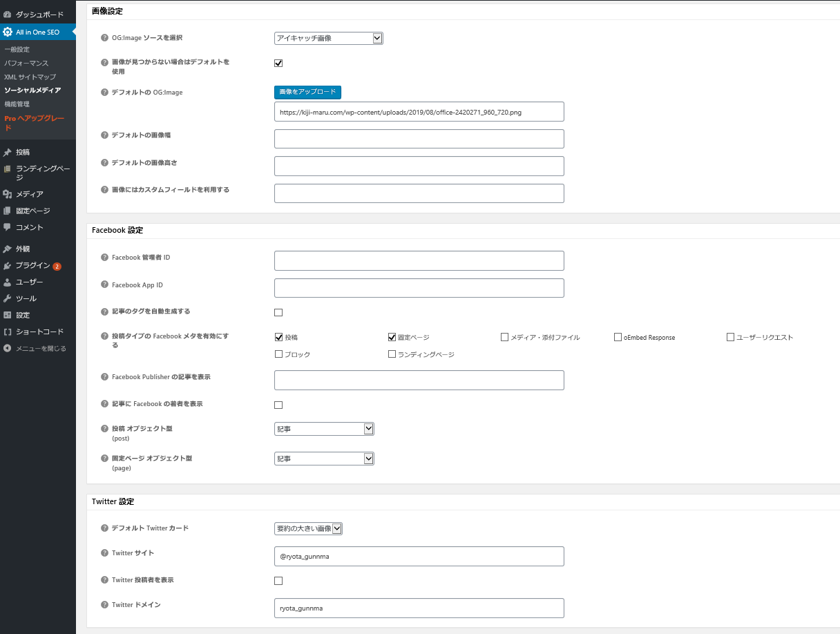
Task: Click help icon for デフォルトの OG:Image
Action: click(x=105, y=92)
